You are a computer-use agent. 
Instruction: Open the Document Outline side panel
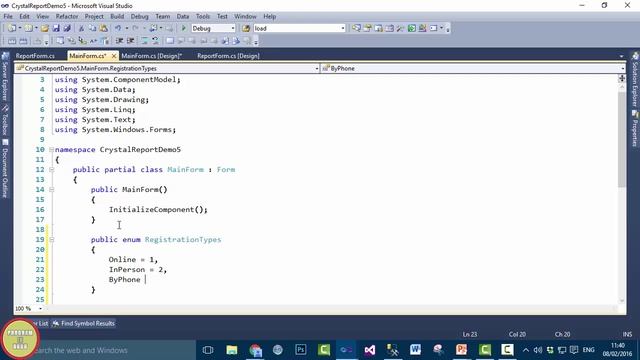[5, 169]
